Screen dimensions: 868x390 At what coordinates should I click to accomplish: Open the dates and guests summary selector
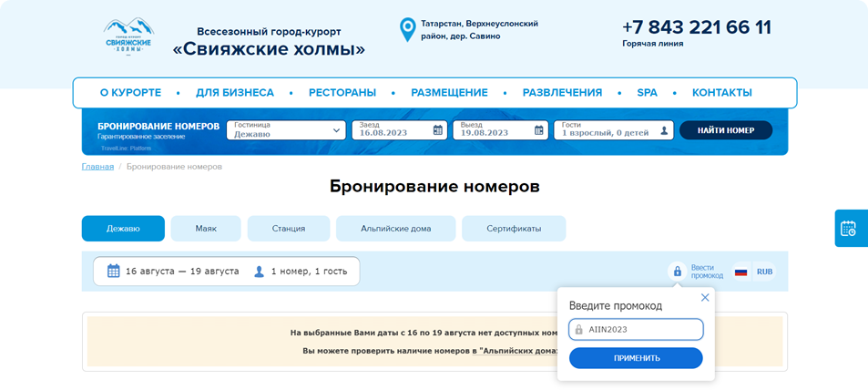(x=227, y=271)
